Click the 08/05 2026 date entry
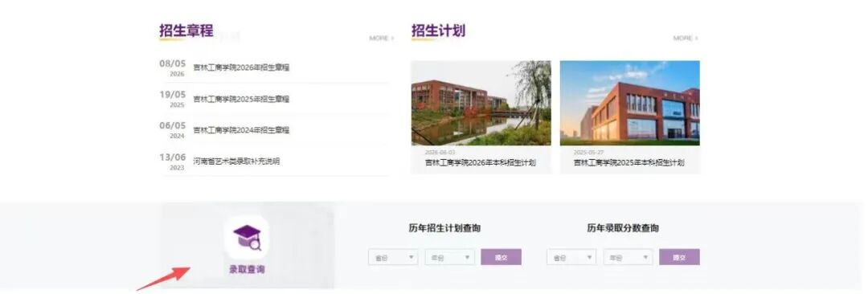 pyautogui.click(x=173, y=67)
